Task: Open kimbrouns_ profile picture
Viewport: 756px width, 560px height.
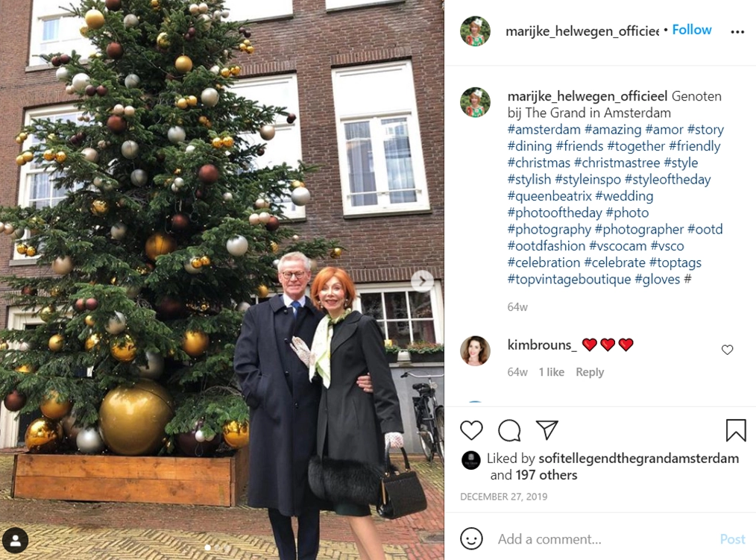Action: 475,350
